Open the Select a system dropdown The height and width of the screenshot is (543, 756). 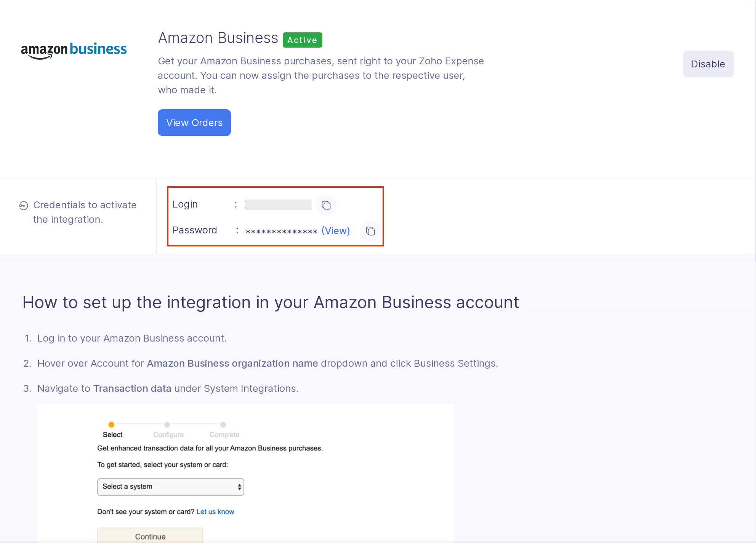click(x=170, y=487)
